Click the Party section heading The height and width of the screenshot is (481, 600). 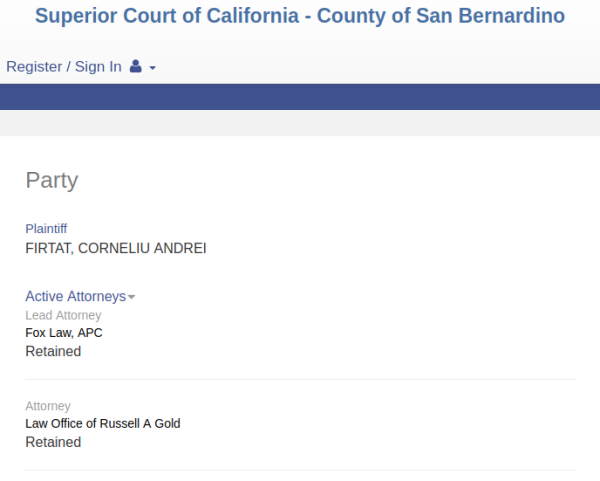tap(52, 181)
